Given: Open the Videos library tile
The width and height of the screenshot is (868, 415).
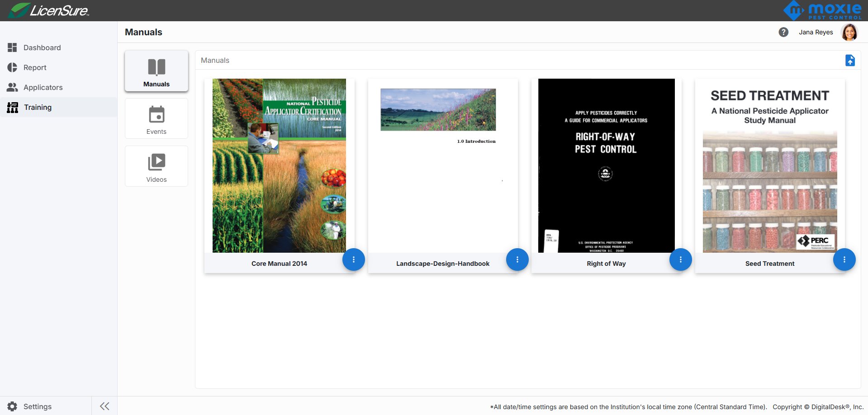Looking at the screenshot, I should click(x=157, y=166).
